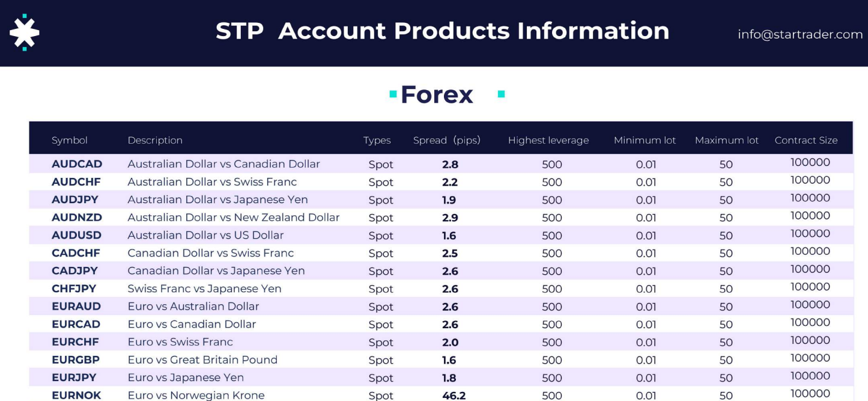Select the AUDCAD symbol cell
The width and height of the screenshot is (868, 401).
tap(77, 164)
